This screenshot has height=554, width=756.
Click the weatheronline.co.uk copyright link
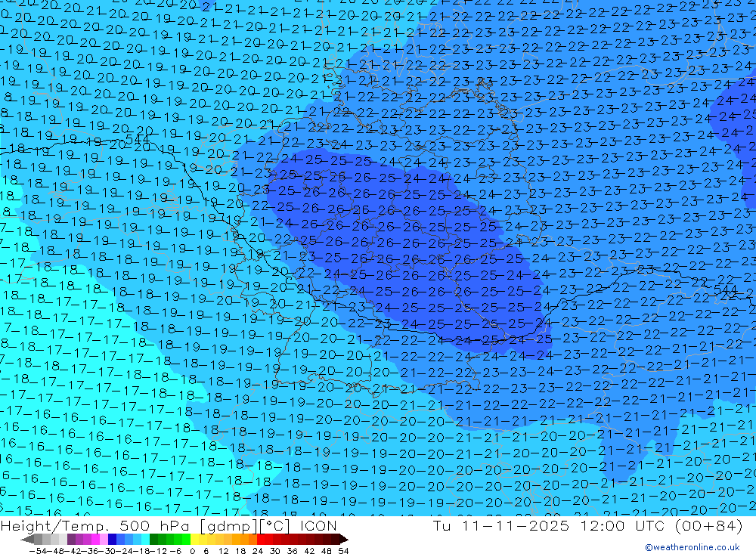pos(692,546)
